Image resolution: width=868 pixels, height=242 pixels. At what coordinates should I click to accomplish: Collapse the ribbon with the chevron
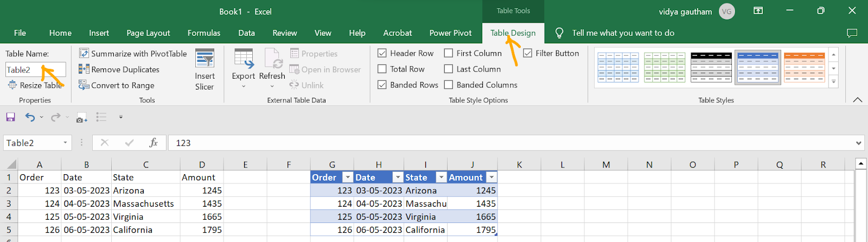tap(858, 100)
